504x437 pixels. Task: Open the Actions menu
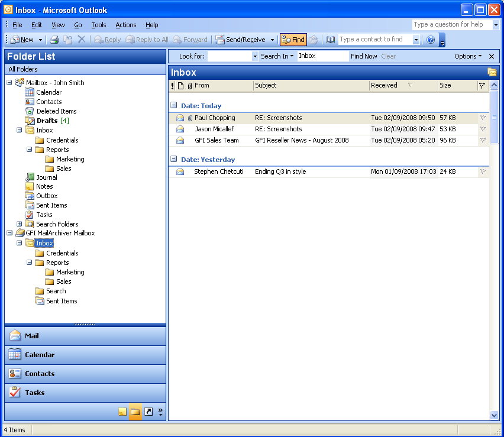(x=126, y=25)
